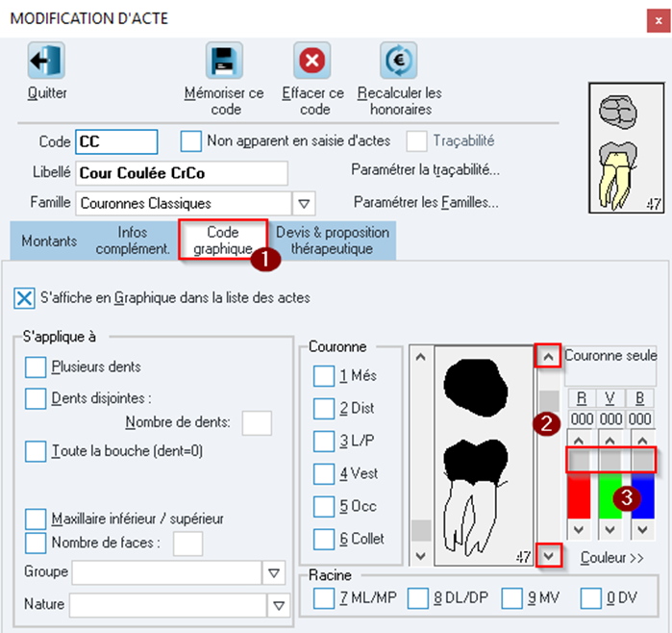Click the Libellé field Cour Coulée CrCo
Screen dimensions: 672x633
(x=182, y=173)
